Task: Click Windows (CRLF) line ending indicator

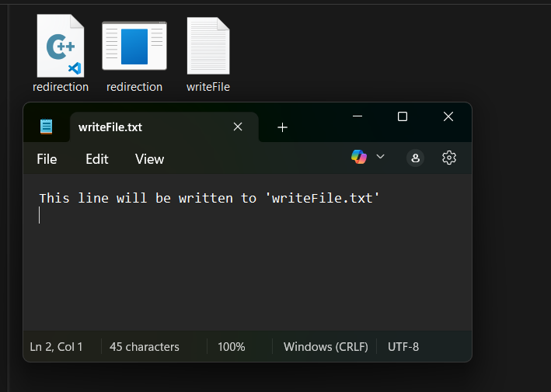Action: (x=326, y=347)
